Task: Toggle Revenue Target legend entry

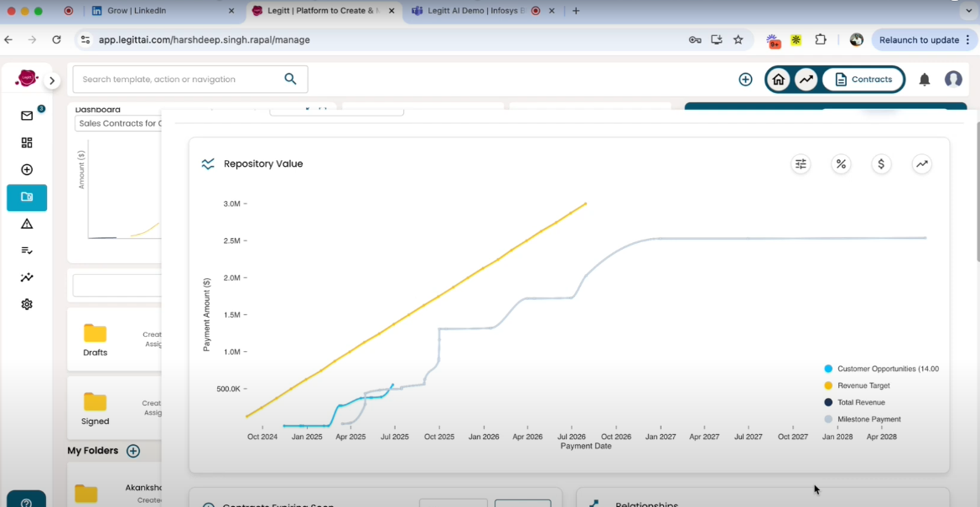Action: 857,385
